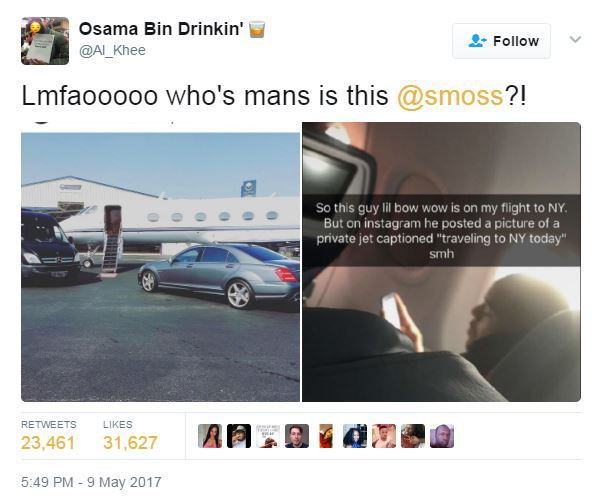Open the 5:49 PM - 9 May 2017 timestamp

click(91, 482)
